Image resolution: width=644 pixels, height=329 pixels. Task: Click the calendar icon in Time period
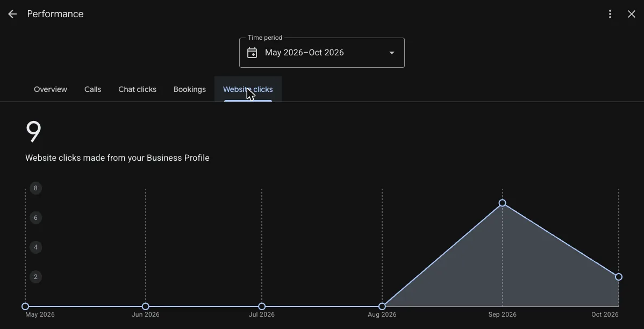[252, 53]
